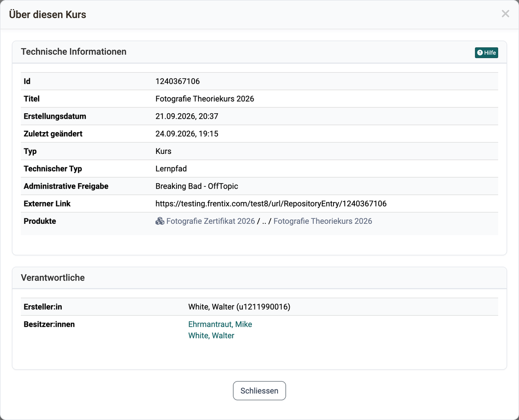Click the Typ value 'Kurs'
The height and width of the screenshot is (420, 519).
[x=163, y=151]
